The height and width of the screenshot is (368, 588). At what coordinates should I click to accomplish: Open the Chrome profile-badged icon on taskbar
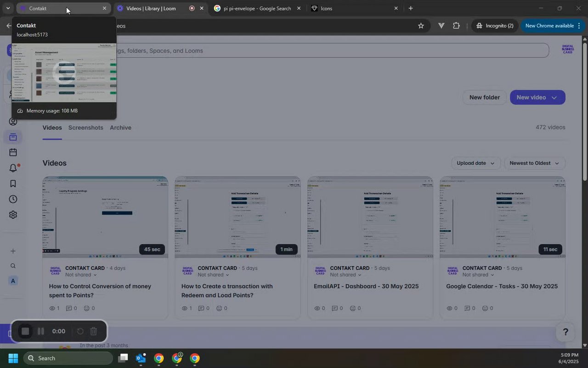point(177,358)
